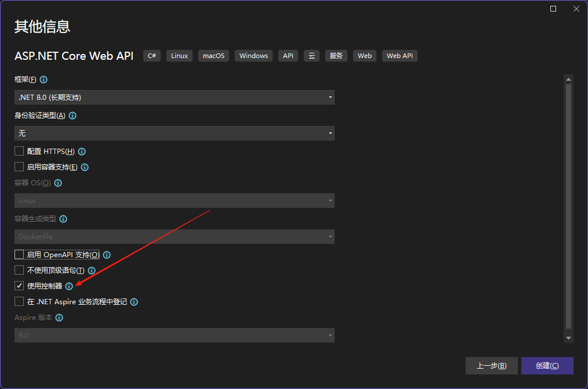This screenshot has width=588, height=389.
Task: Click info icon beside .NET Aspire 业务流程中登记
Action: (134, 302)
